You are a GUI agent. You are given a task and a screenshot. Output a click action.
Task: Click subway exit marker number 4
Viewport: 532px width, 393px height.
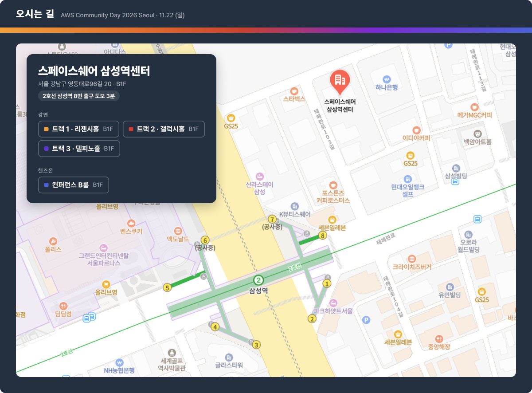215,327
